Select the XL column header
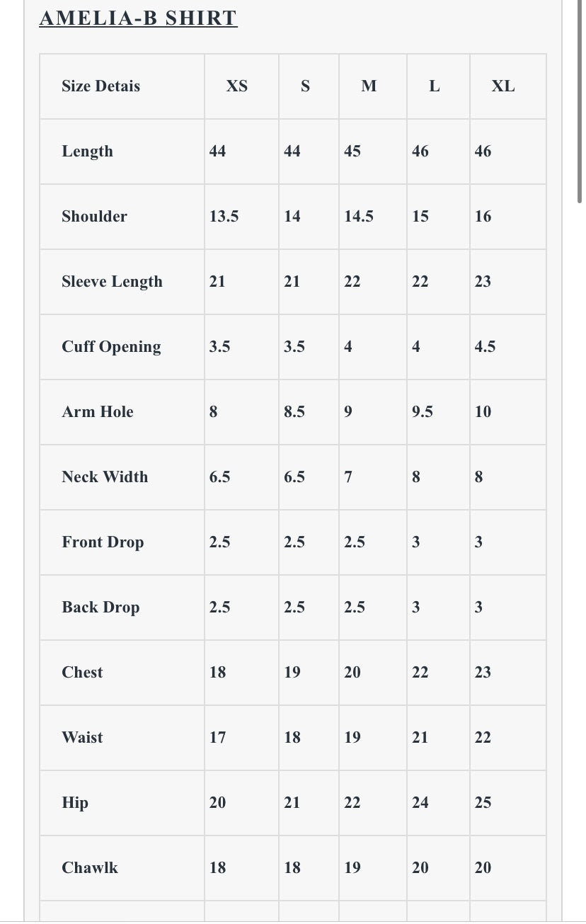 503,86
